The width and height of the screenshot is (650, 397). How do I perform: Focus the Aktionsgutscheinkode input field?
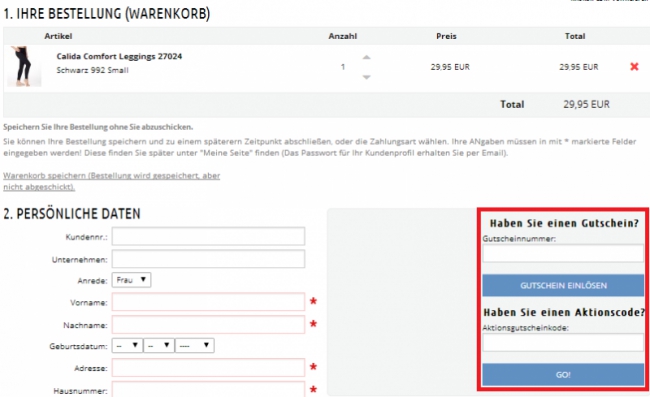(x=563, y=343)
